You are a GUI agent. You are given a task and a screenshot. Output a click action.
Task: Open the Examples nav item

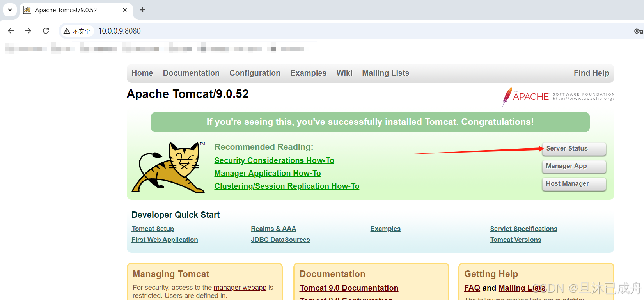[308, 73]
